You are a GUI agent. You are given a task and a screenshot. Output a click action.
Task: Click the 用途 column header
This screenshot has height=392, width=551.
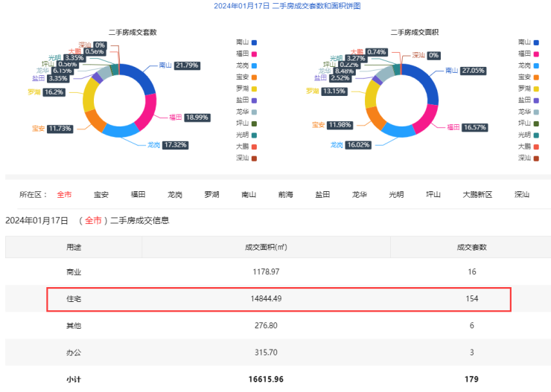74,247
